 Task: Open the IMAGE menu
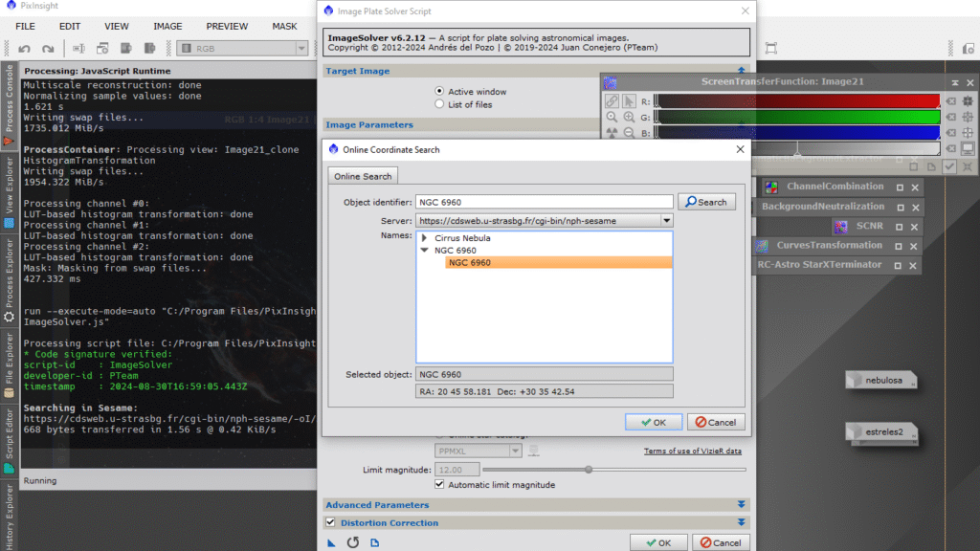[167, 26]
